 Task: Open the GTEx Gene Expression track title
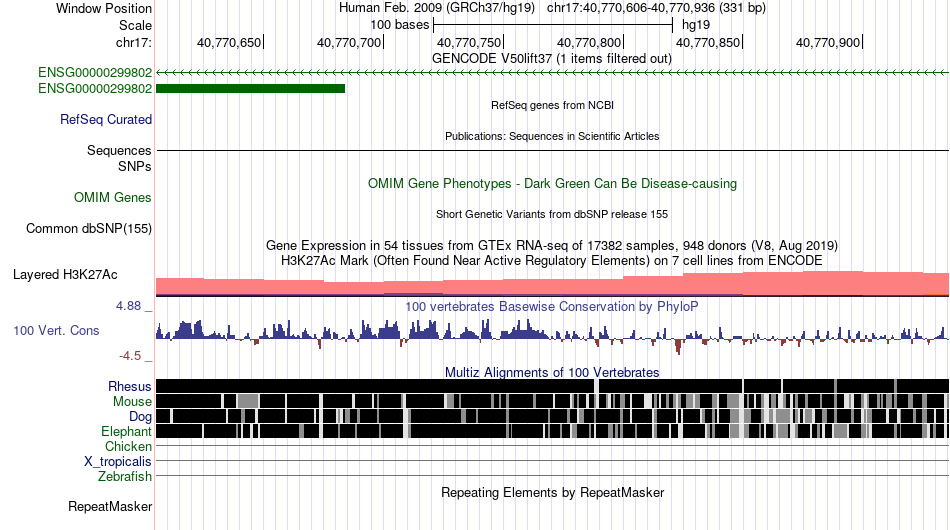tap(552, 245)
